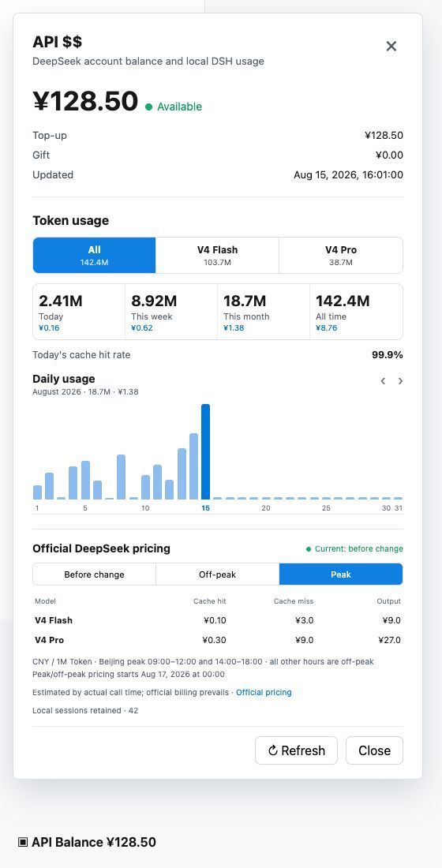The width and height of the screenshot is (442, 868).
Task: Click the Output column header
Action: pos(388,601)
